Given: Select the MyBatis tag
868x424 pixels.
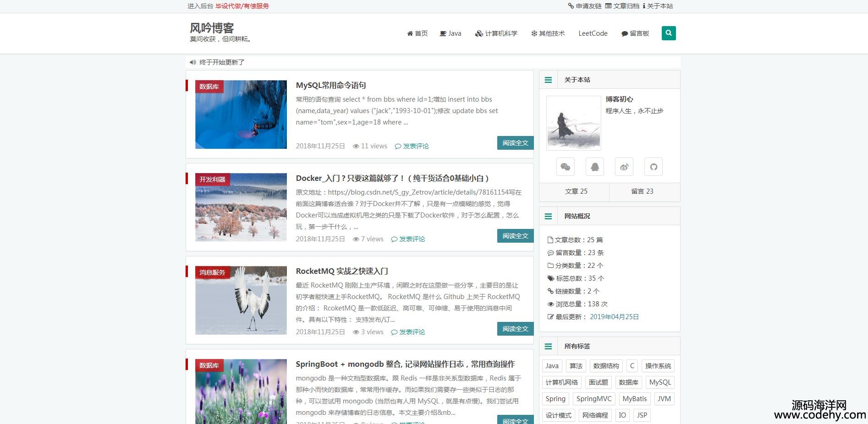Looking at the screenshot, I should click(635, 399).
